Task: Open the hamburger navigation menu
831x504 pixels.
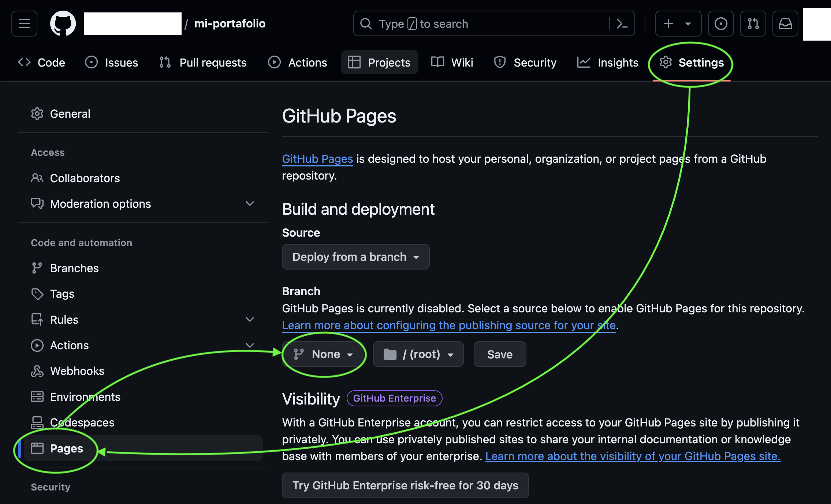Action: click(24, 24)
